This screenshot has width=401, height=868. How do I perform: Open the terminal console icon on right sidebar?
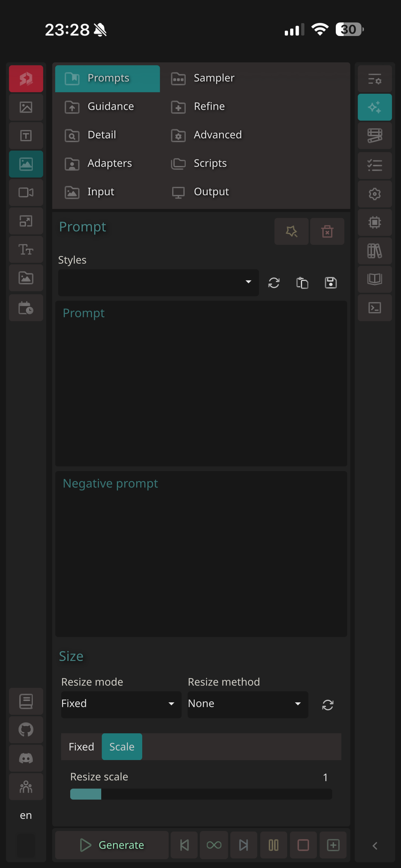point(375,308)
